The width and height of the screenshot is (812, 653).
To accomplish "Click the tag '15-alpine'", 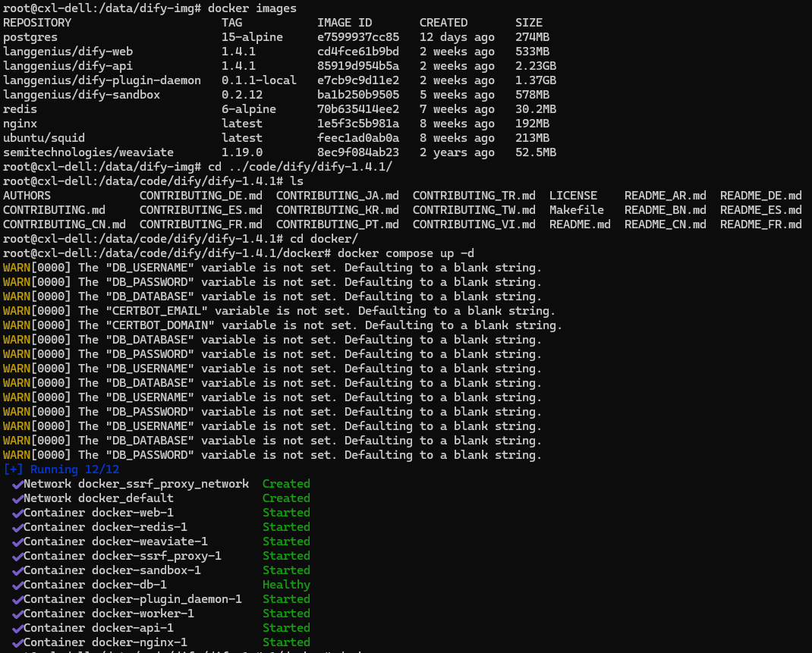I will click(252, 38).
